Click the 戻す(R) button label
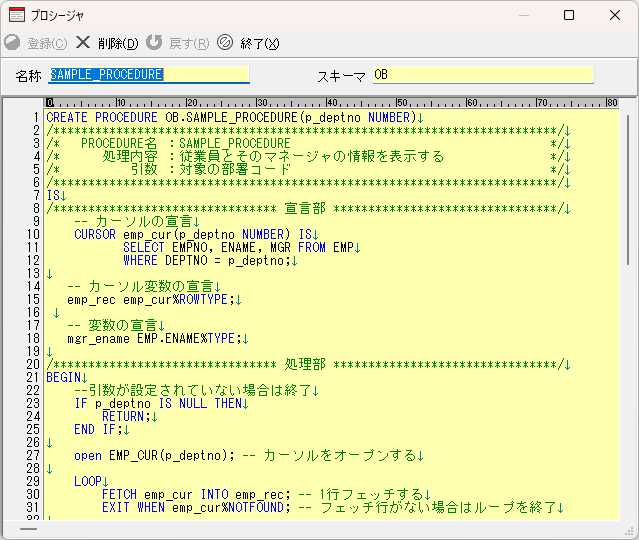Screen dimensions: 639x540 (x=189, y=43)
